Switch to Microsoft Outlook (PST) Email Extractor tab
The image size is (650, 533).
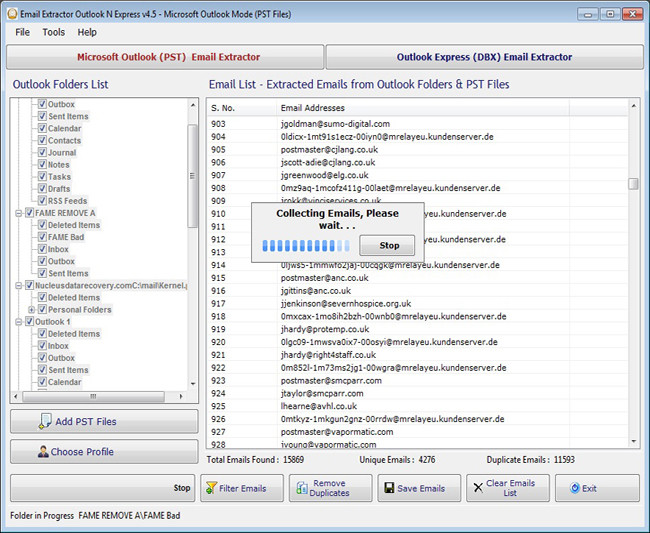(x=165, y=57)
